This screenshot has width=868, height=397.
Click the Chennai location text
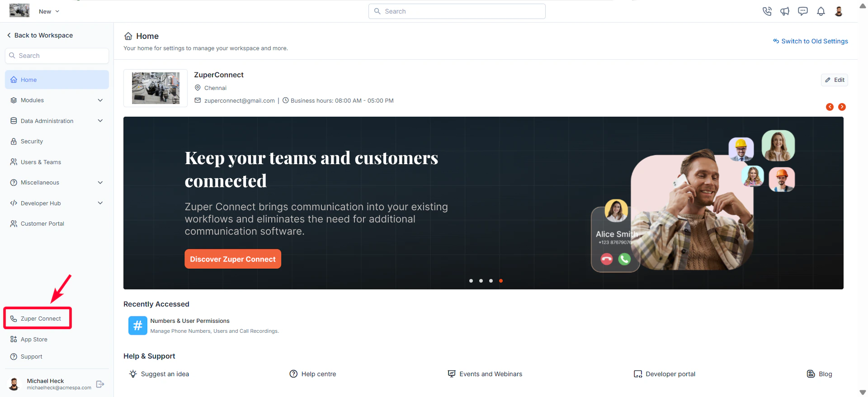click(216, 88)
